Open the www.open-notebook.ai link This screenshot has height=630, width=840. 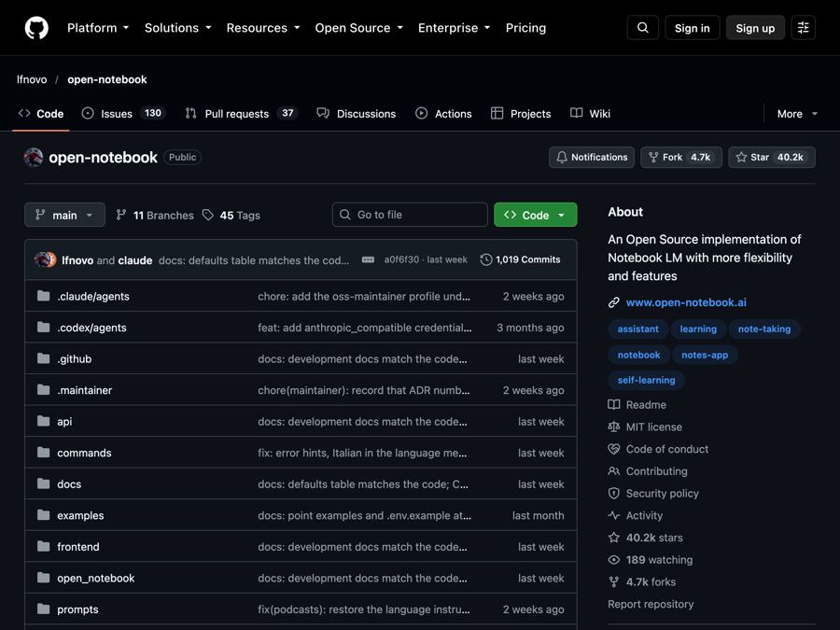(x=686, y=302)
